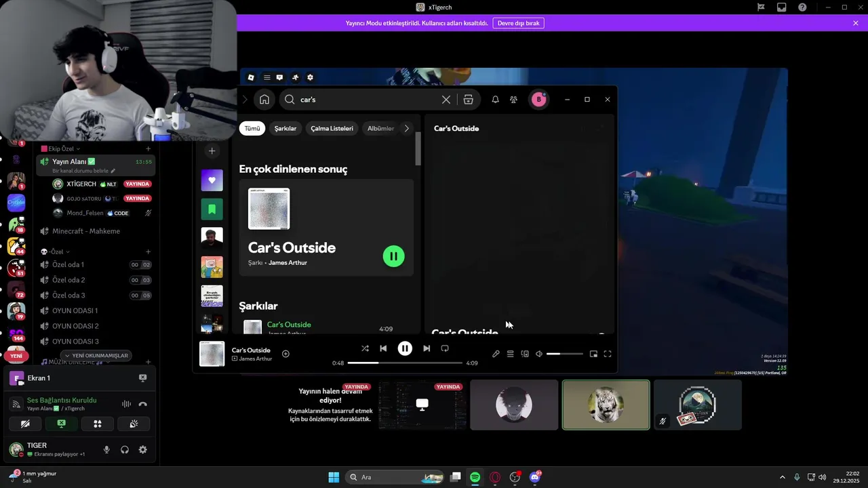Screen dimensions: 868x488
Task: Stop streaming Ekran 1 icon
Action: (142, 378)
